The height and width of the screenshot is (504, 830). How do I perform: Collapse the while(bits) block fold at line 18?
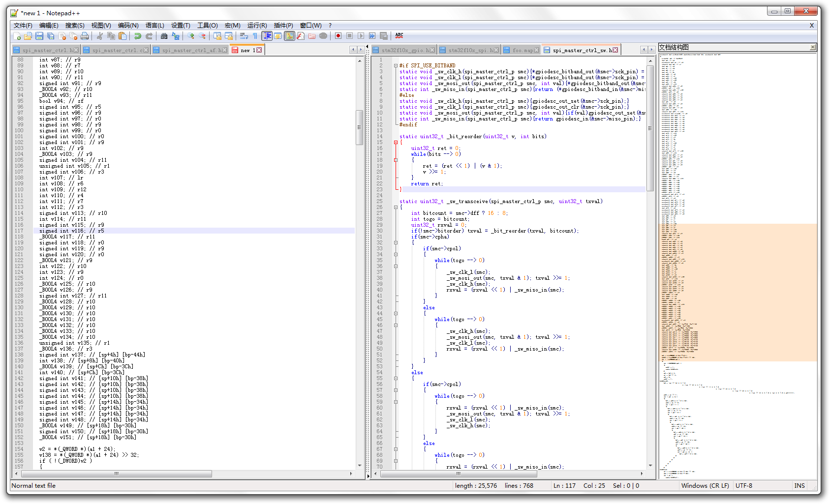pos(396,160)
